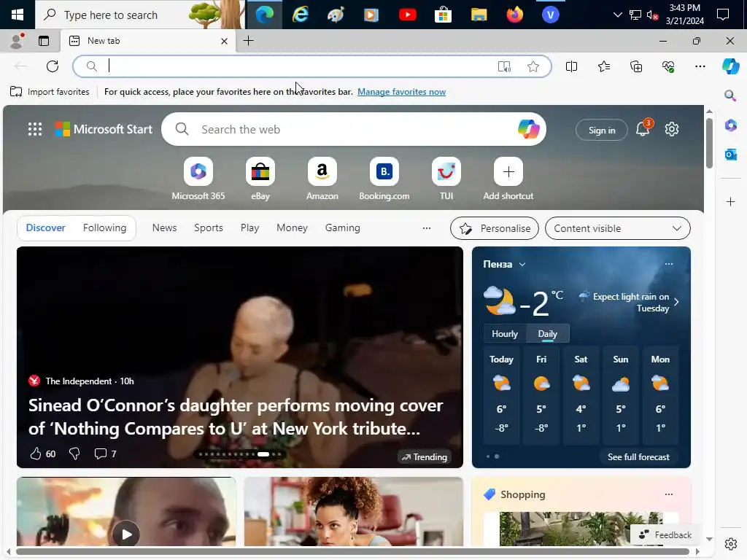The width and height of the screenshot is (747, 560).
Task: Open Copilot sidebar
Action: click(x=731, y=66)
